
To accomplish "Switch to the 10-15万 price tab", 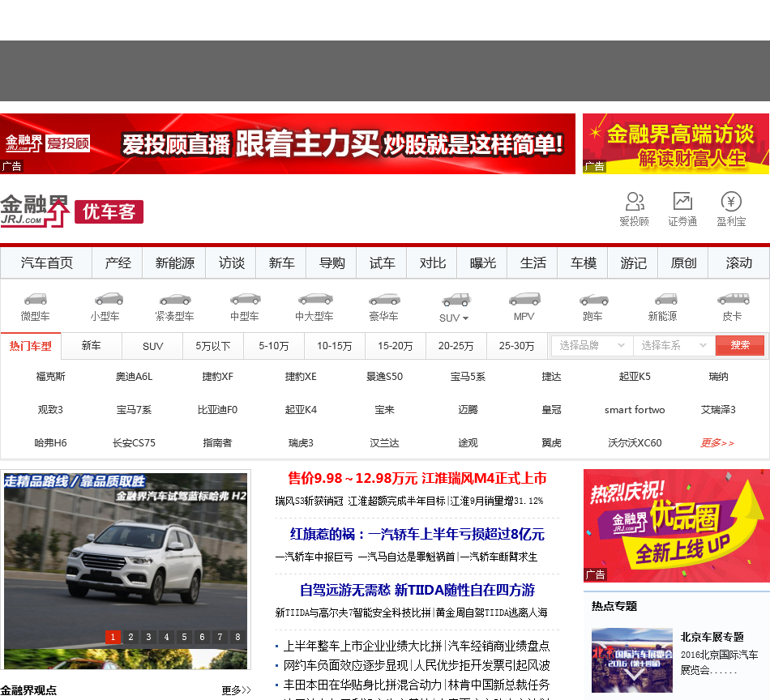I will pyautogui.click(x=335, y=346).
